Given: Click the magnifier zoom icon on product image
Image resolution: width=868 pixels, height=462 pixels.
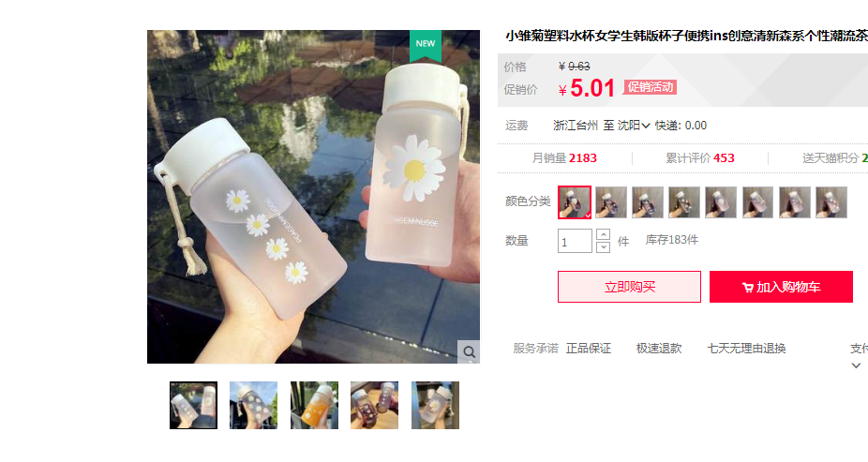Looking at the screenshot, I should 469,351.
